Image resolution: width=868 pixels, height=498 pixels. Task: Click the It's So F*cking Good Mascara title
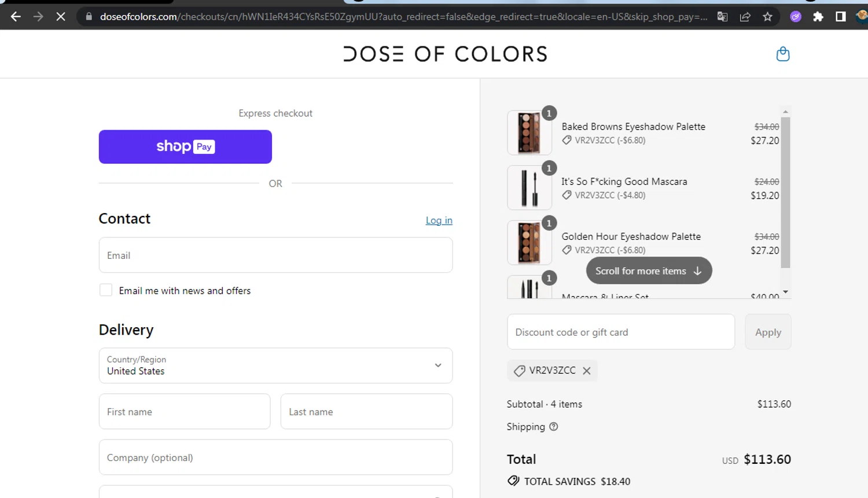(x=624, y=181)
